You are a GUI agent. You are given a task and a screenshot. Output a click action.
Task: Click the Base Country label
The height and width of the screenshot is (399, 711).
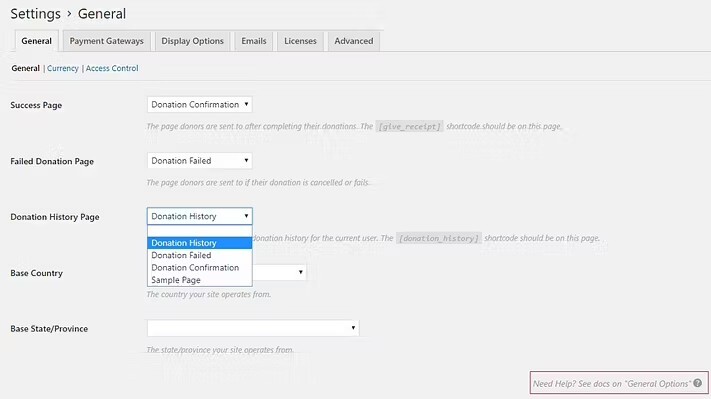click(x=36, y=273)
